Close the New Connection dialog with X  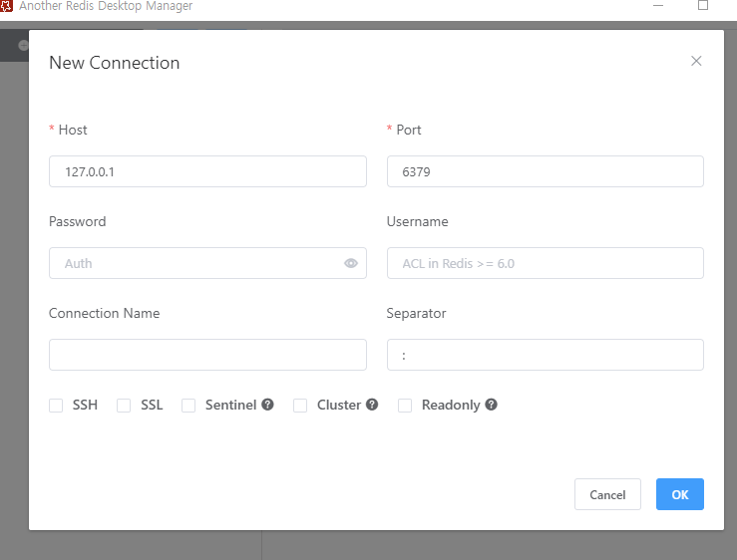(x=696, y=61)
